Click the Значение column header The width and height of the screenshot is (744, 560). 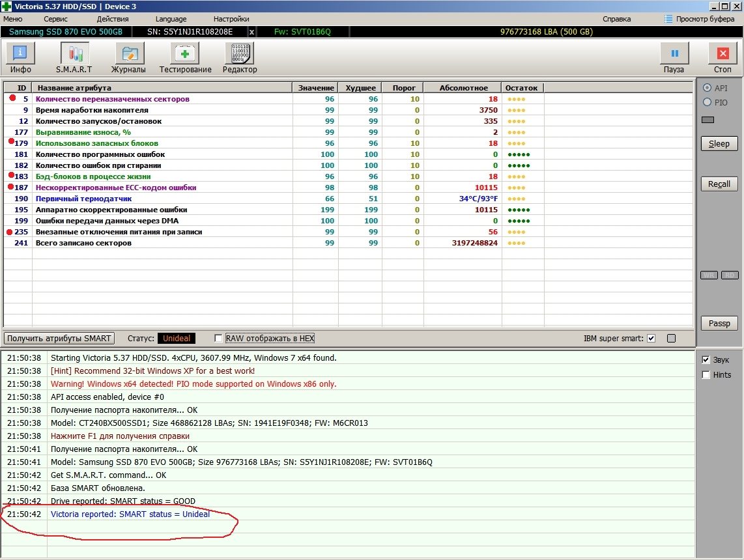pos(315,88)
